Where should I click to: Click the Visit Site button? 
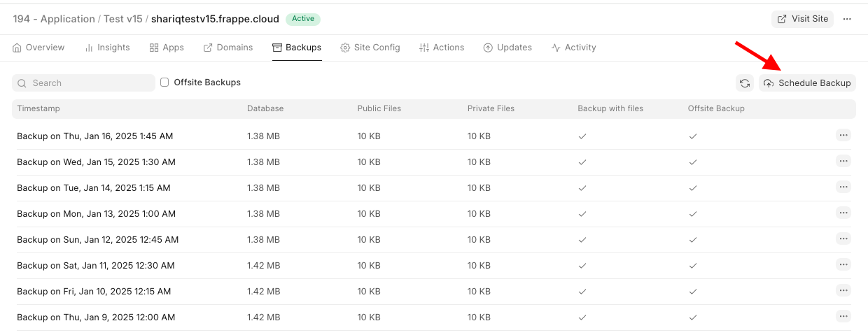[x=802, y=19]
